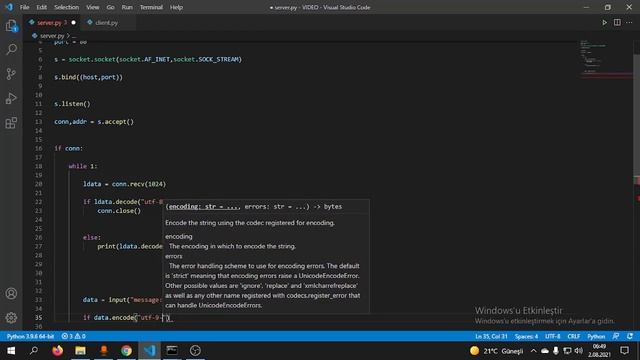The width and height of the screenshot is (640, 360).
Task: Open the terminal window taskbar icon
Action: click(172, 351)
